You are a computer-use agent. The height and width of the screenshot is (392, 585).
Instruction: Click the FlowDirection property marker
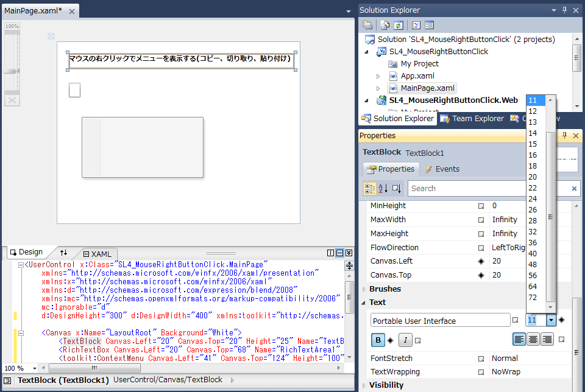[481, 248]
